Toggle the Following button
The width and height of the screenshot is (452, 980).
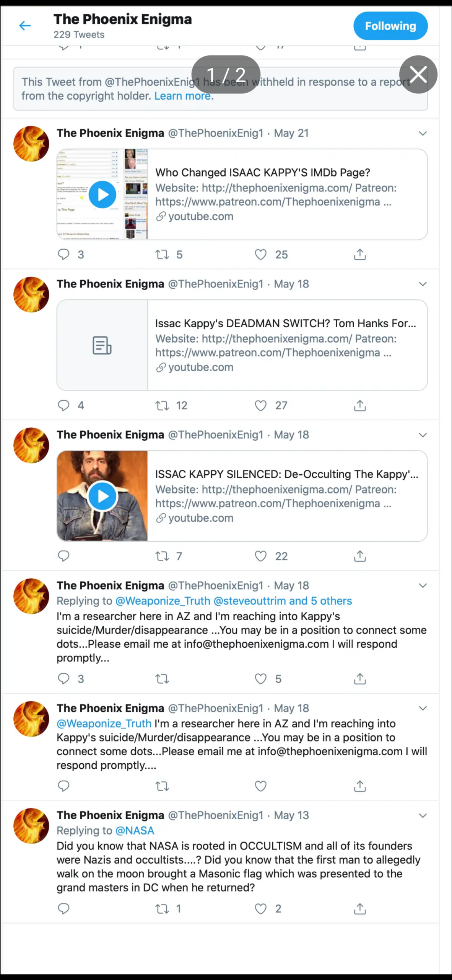(x=390, y=26)
